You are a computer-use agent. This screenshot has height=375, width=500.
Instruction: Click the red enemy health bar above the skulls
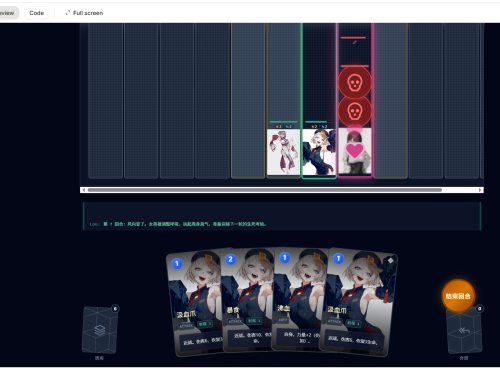pyautogui.click(x=355, y=66)
